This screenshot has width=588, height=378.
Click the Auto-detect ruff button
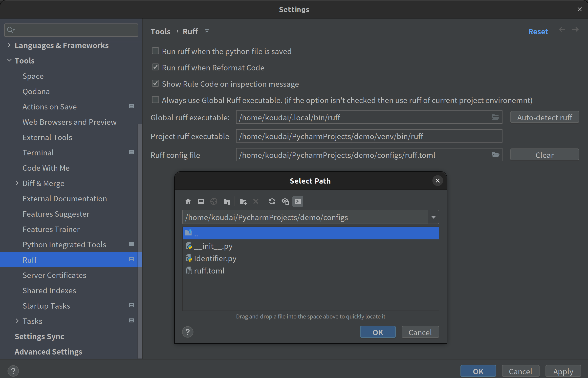pyautogui.click(x=545, y=118)
